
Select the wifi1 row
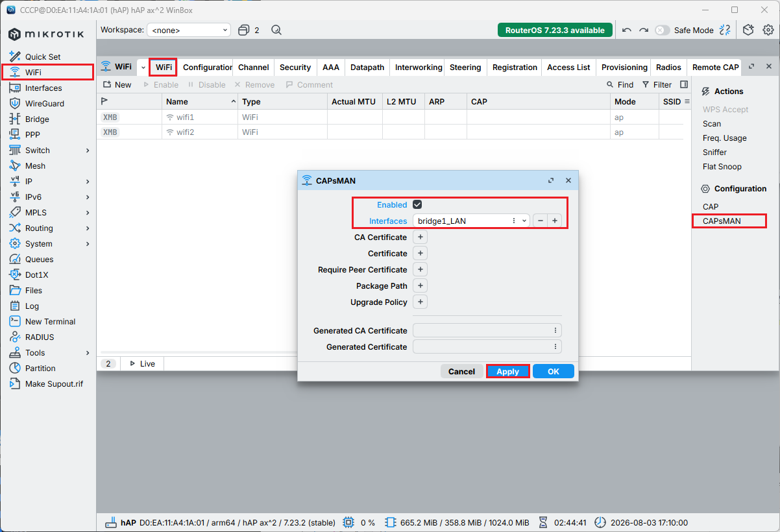click(390, 117)
